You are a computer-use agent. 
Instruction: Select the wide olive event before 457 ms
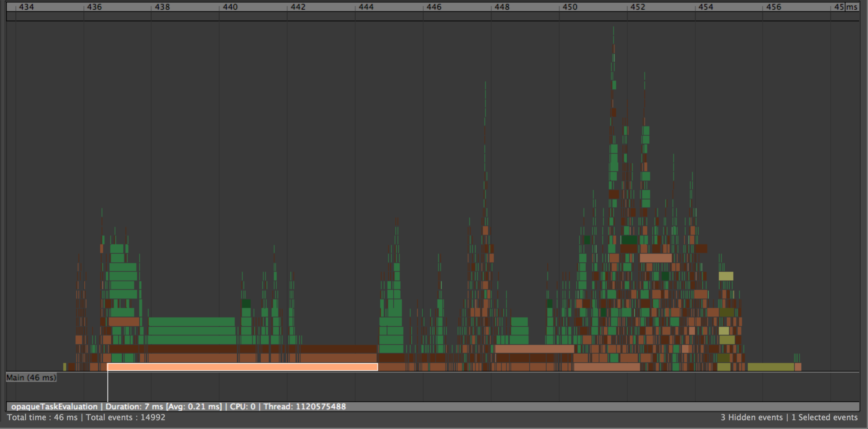point(771,367)
